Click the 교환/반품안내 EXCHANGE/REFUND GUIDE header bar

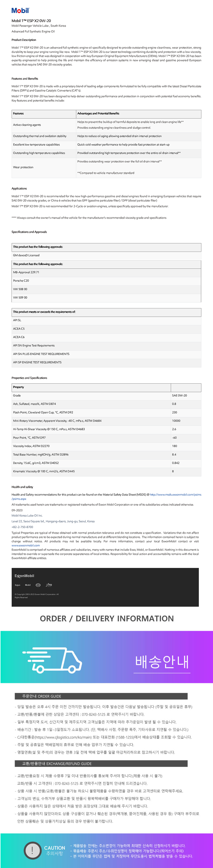[101, 763]
